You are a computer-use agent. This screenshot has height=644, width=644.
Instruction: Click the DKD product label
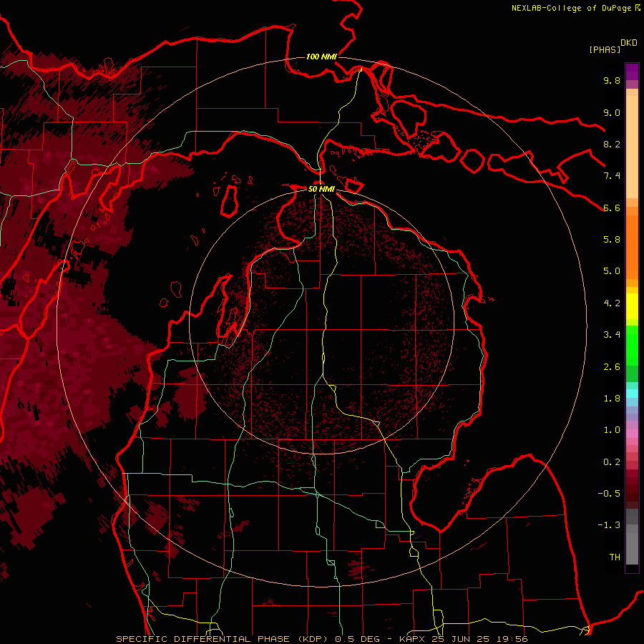click(x=629, y=43)
